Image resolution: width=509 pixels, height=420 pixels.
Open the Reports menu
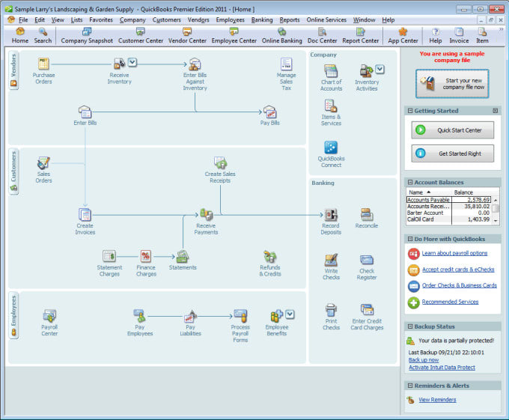(x=290, y=19)
